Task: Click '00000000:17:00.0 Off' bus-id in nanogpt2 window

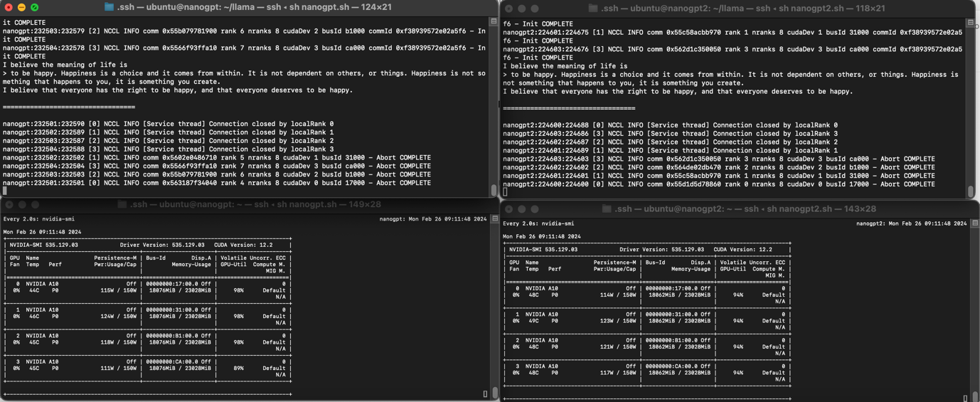Action: 677,288
